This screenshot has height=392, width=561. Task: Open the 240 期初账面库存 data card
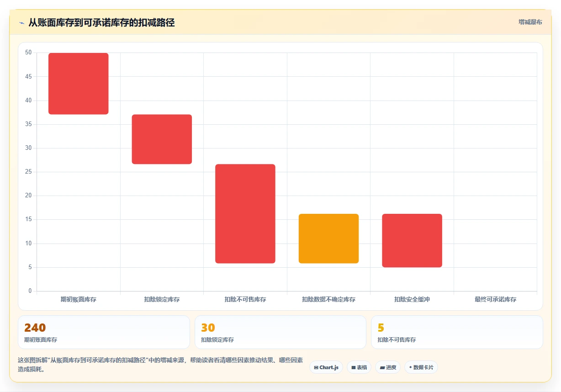104,332
